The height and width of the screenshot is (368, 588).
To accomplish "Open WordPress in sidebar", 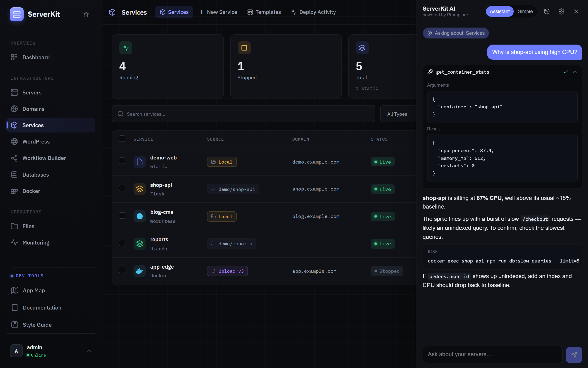I will tap(51, 142).
